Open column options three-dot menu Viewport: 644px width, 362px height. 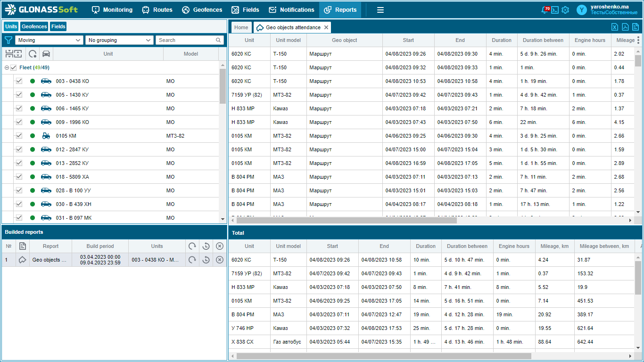[x=638, y=40]
